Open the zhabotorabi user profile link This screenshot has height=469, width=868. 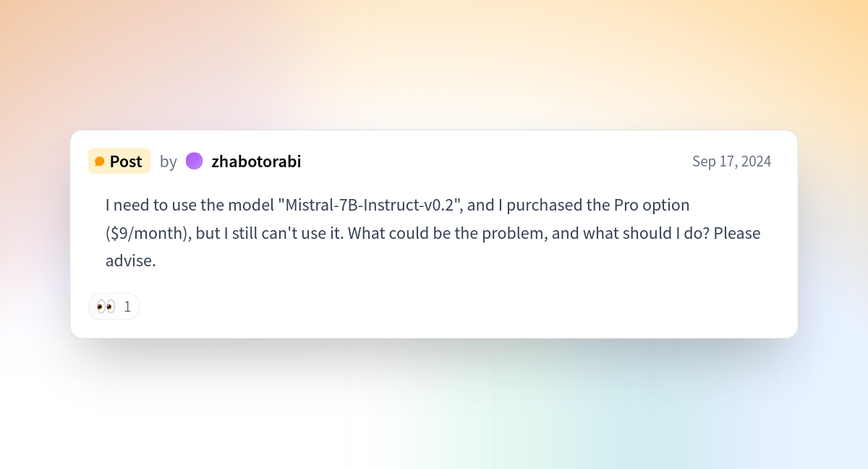pos(256,161)
